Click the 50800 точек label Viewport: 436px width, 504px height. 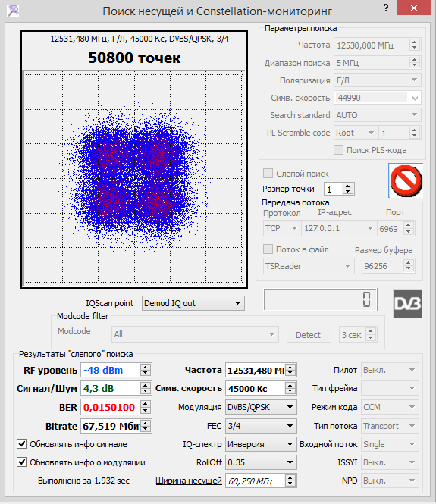134,58
